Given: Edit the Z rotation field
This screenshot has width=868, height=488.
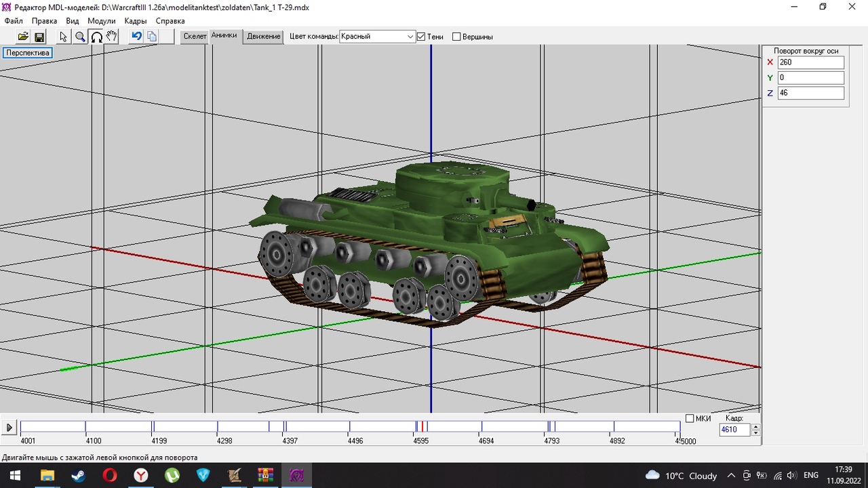Looking at the screenshot, I should (x=810, y=93).
